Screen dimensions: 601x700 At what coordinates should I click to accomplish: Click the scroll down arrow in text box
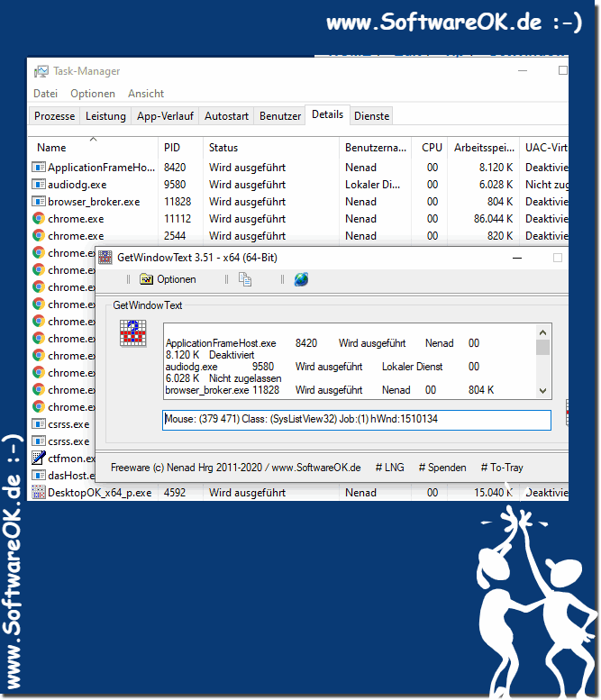click(x=543, y=391)
